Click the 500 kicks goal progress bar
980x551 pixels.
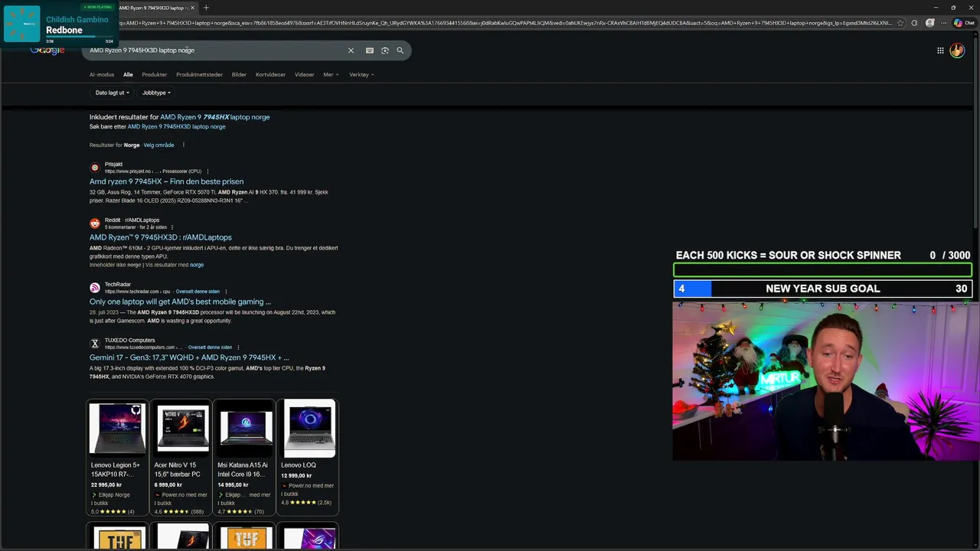coord(822,269)
